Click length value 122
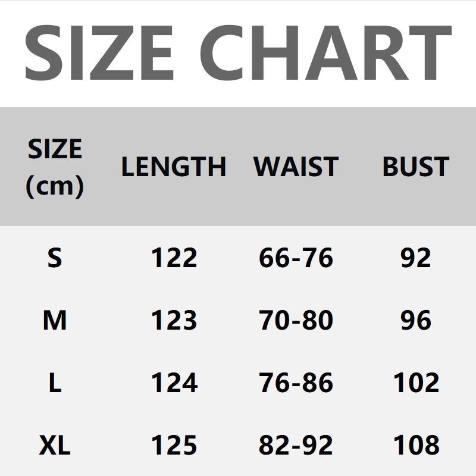476x476 pixels. [x=174, y=258]
